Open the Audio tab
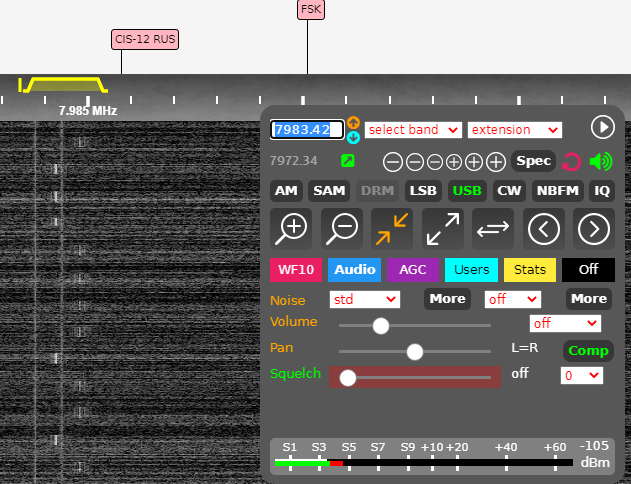Image resolution: width=631 pixels, height=484 pixels. [x=355, y=270]
